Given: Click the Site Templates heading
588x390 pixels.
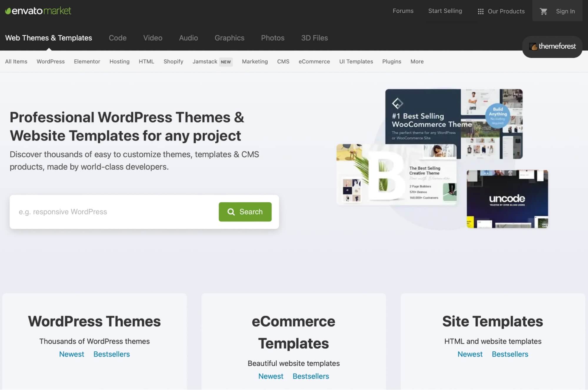Looking at the screenshot, I should pos(493,321).
